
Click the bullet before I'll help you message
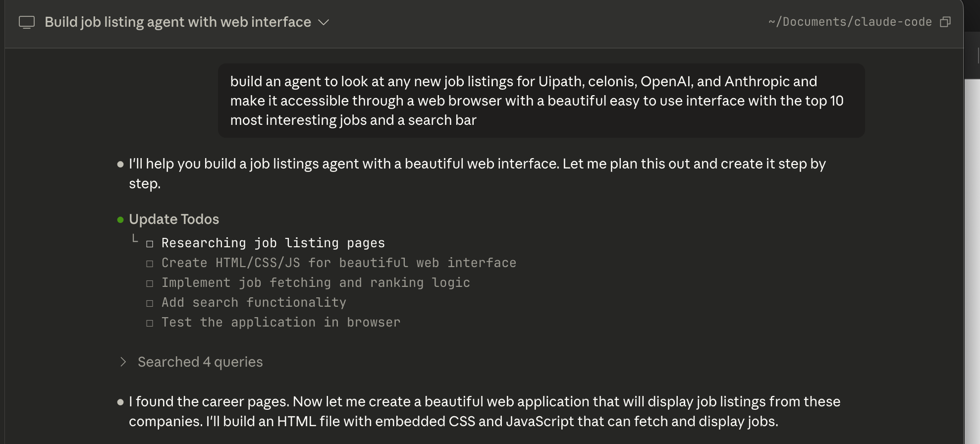(x=120, y=165)
